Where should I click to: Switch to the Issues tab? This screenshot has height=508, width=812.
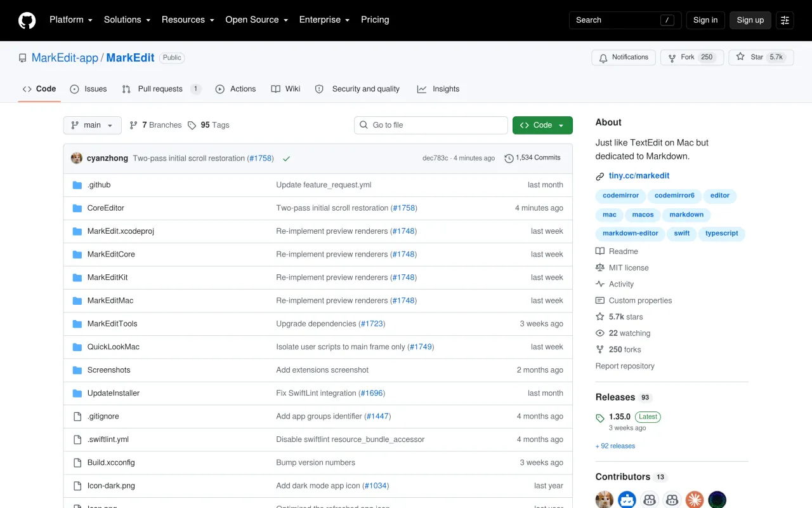[89, 89]
